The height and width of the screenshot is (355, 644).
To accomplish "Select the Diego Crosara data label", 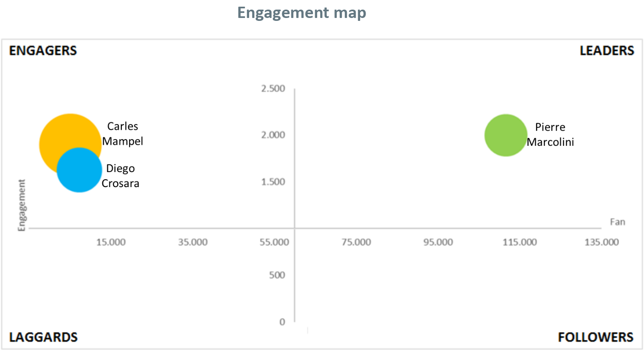I will tap(121, 176).
